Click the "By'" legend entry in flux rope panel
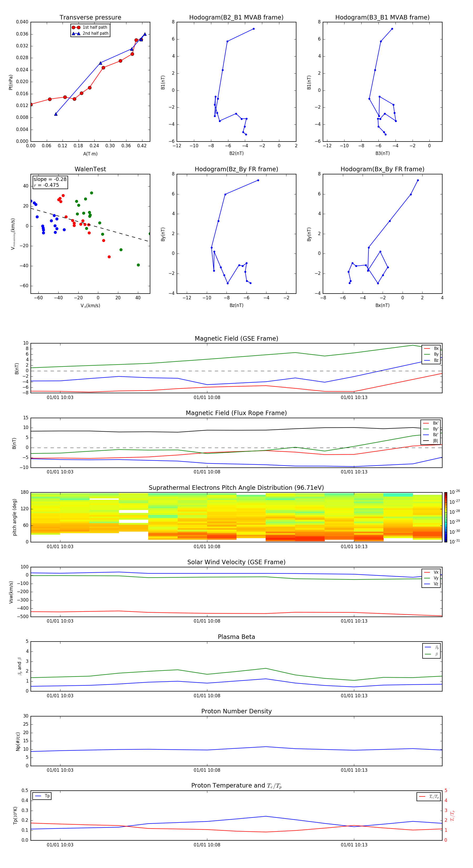Image resolution: width=473 pixels, height=868 pixels. 431,429
